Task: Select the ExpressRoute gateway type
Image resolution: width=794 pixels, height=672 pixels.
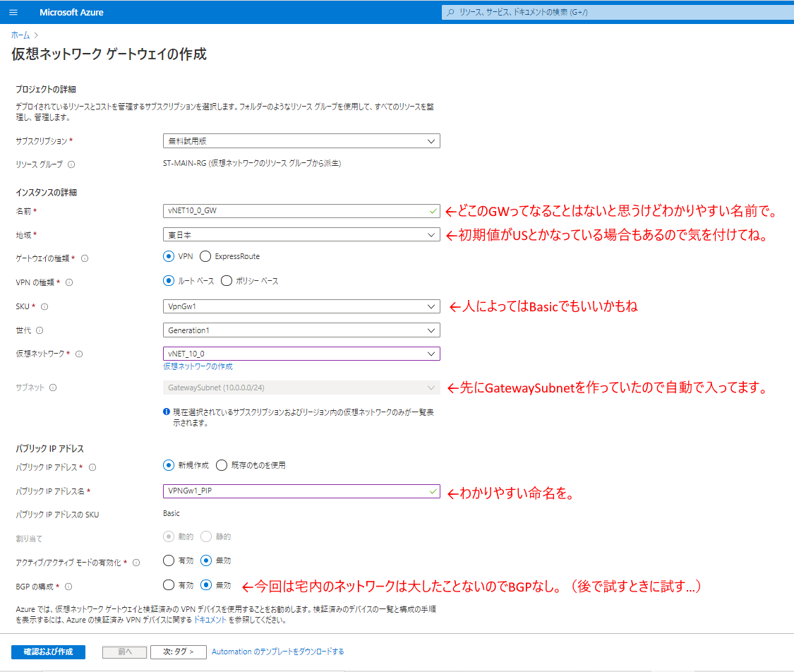Action: pos(205,256)
